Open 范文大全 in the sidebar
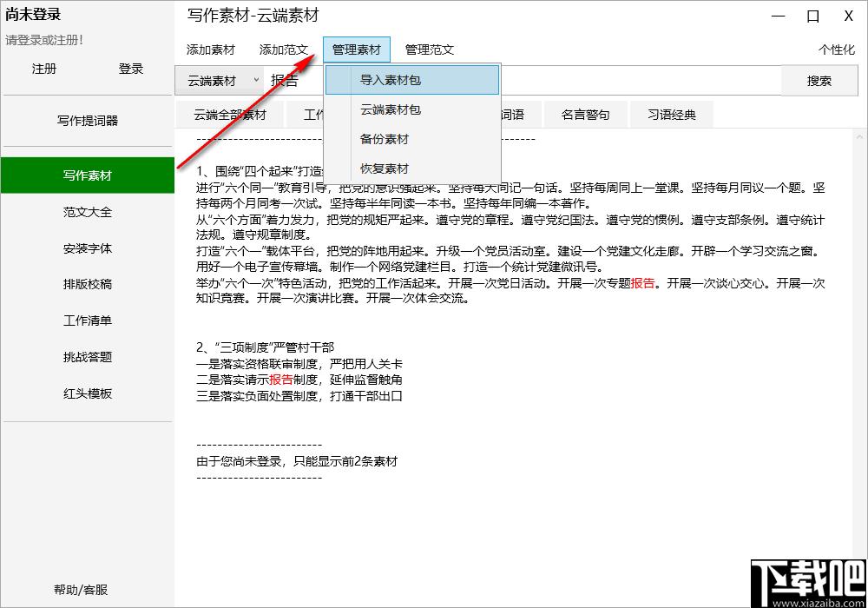 click(88, 212)
